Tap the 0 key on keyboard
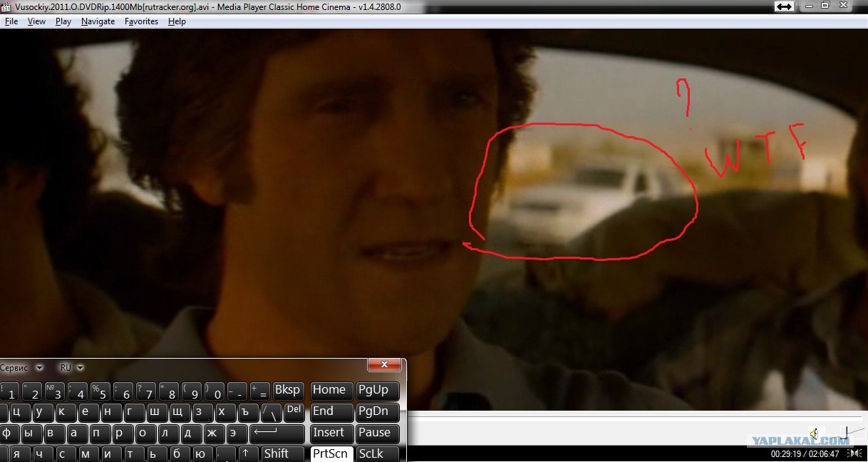Viewport: 868px width, 462px height. pyautogui.click(x=215, y=391)
